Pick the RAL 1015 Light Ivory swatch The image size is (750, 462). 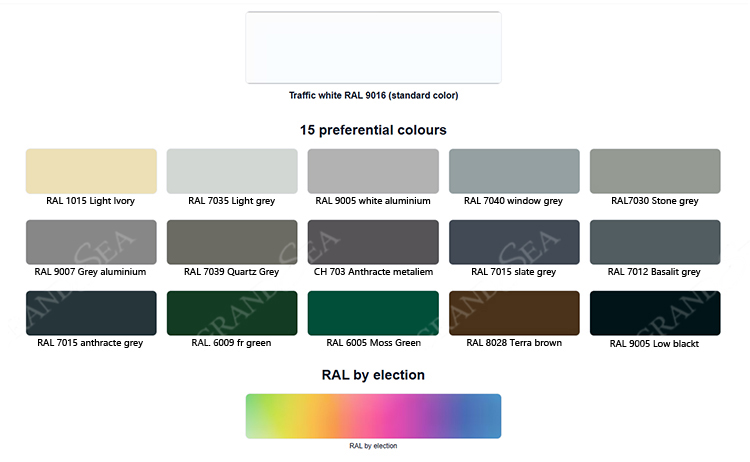pyautogui.click(x=91, y=171)
